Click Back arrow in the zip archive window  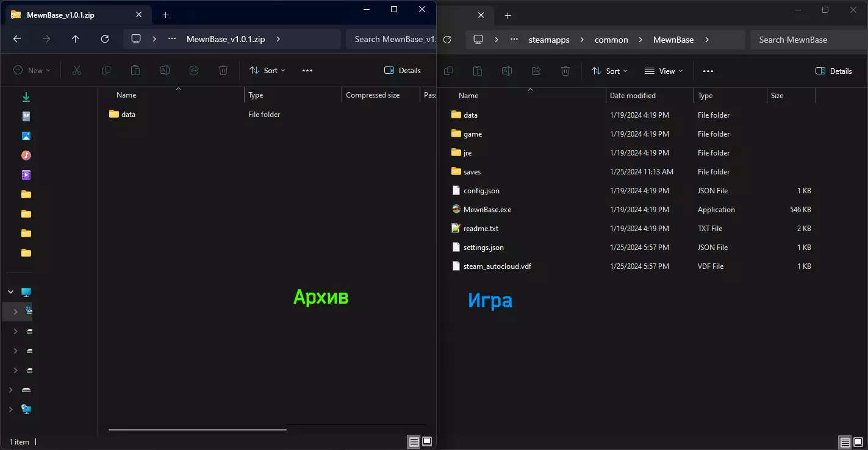(x=17, y=39)
